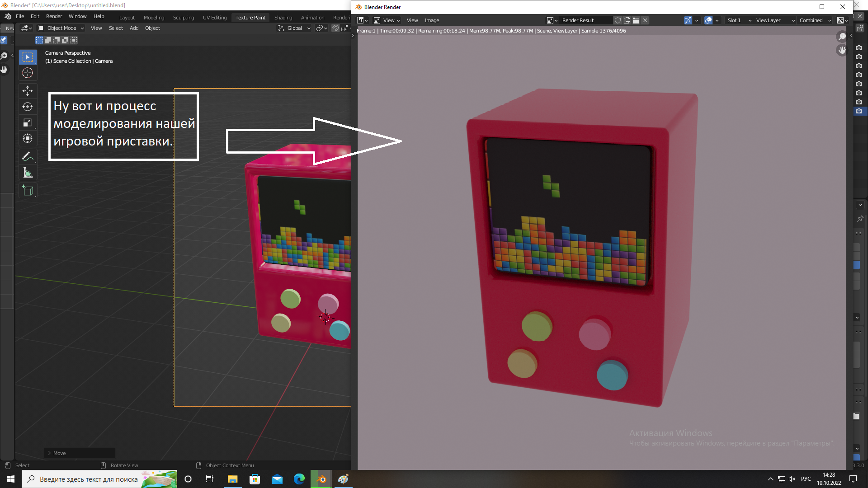The width and height of the screenshot is (868, 488).
Task: Click the Windows search box
Action: [x=99, y=479]
